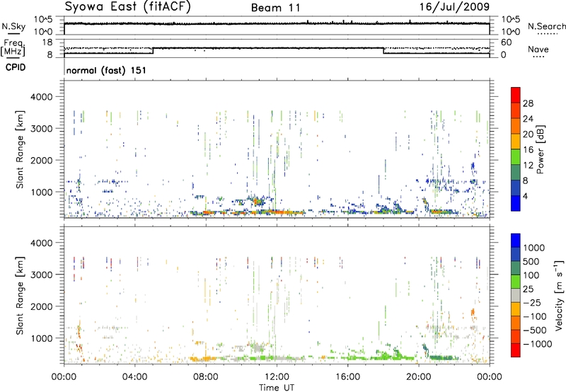Select the 'normal (fast) 151' mode text
Screen dimensions: 566x392
pyautogui.click(x=106, y=70)
